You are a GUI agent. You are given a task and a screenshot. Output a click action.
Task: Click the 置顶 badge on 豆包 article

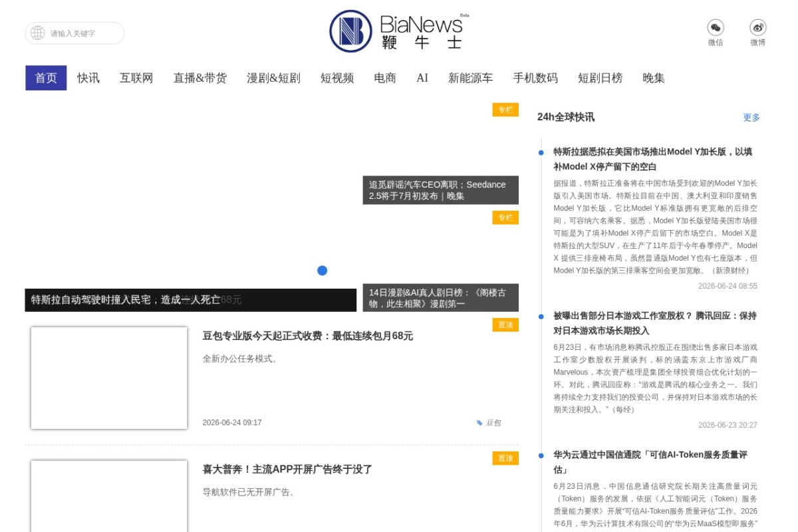(505, 325)
